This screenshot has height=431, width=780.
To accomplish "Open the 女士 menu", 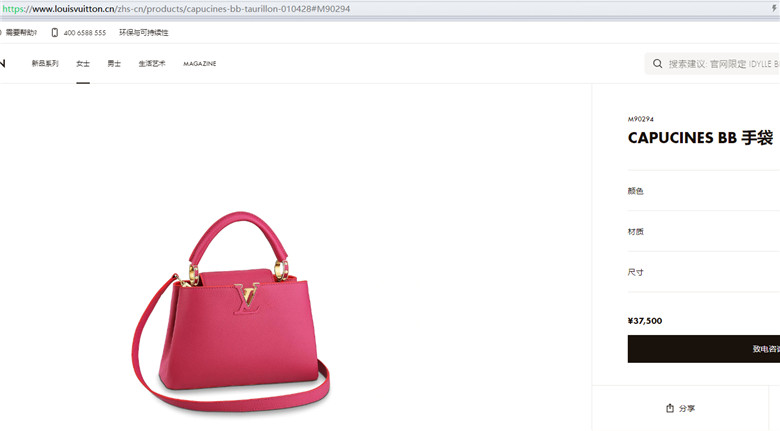I will pos(83,63).
